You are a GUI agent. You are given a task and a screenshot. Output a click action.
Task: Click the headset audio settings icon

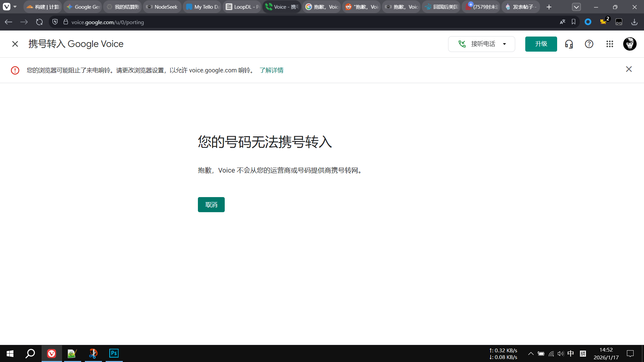pyautogui.click(x=569, y=44)
